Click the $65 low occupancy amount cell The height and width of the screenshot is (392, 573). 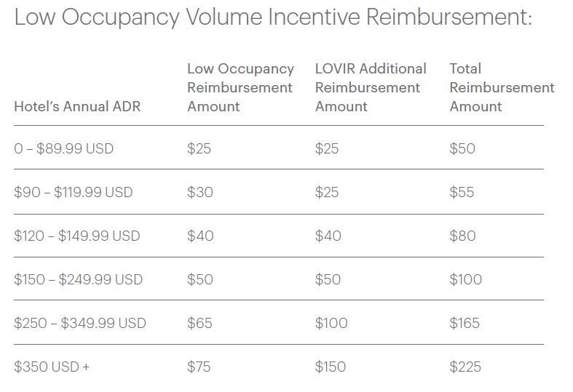[199, 323]
